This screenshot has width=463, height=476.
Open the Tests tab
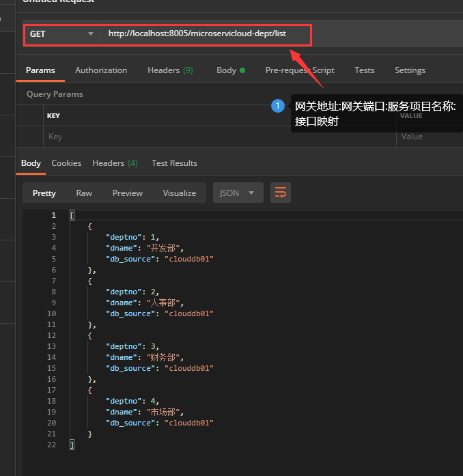click(x=365, y=70)
